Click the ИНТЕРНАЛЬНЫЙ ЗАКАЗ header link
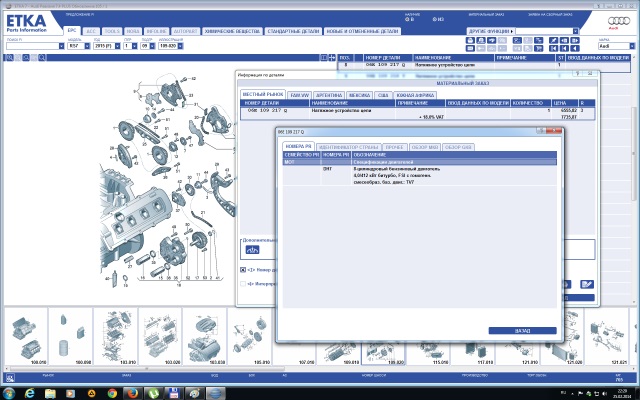The image size is (640, 400). point(486,14)
